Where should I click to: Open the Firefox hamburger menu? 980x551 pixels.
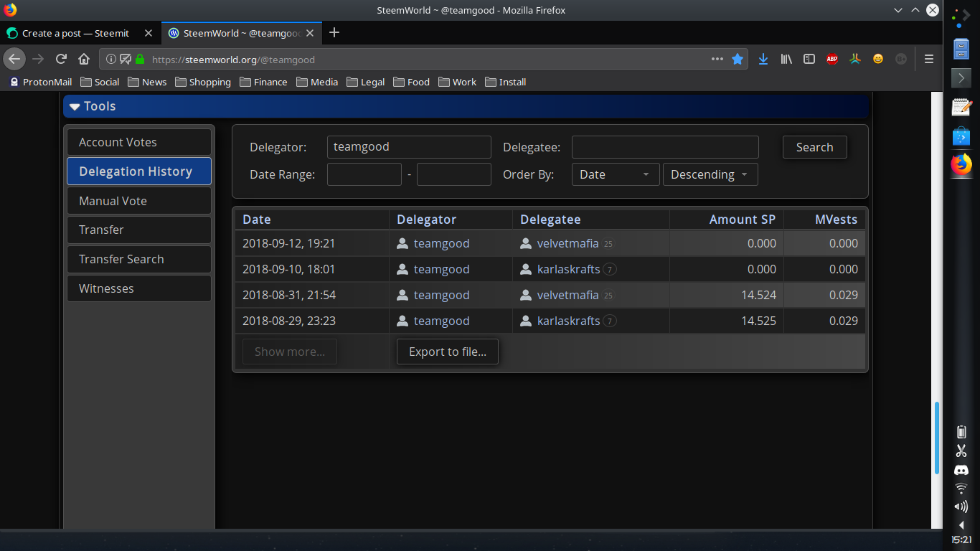tap(929, 60)
